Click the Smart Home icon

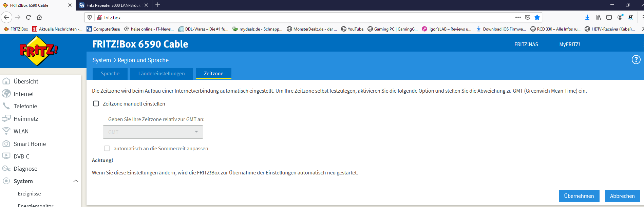point(6,144)
